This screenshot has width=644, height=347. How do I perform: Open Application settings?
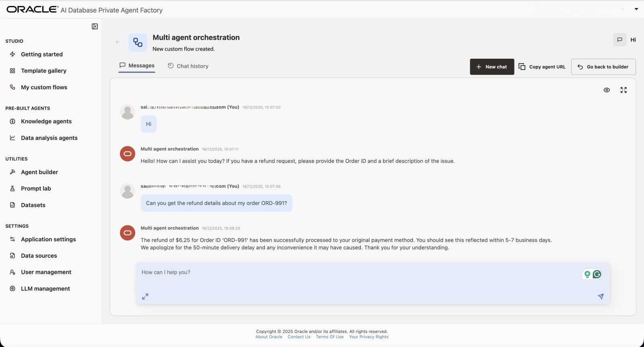coord(48,239)
